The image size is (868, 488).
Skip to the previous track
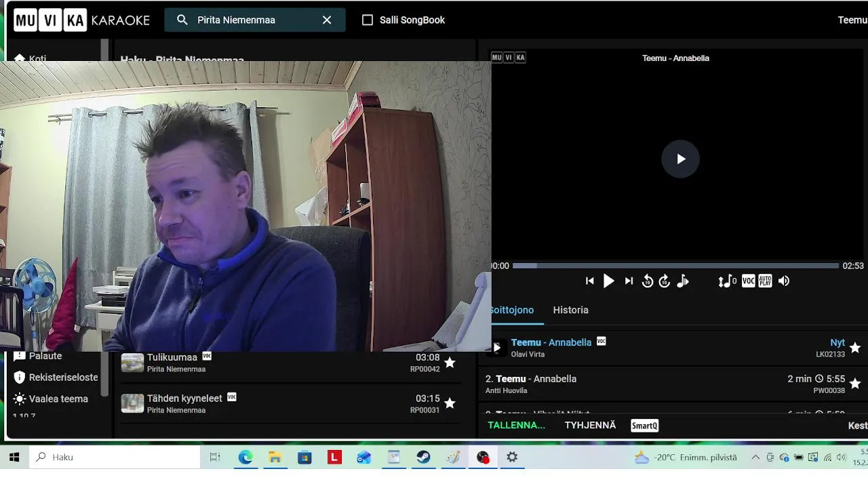589,281
